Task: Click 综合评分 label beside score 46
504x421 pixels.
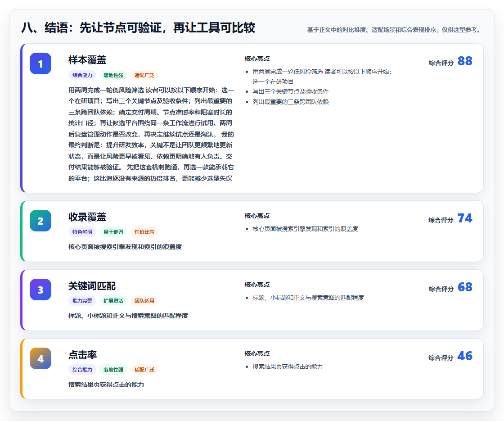Action: tap(441, 358)
